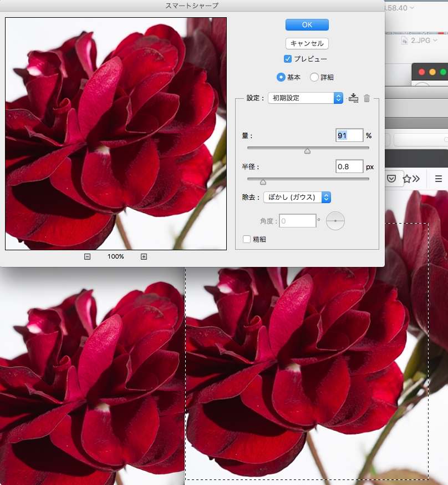
Task: Select the 基本 radio button
Action: pyautogui.click(x=281, y=77)
